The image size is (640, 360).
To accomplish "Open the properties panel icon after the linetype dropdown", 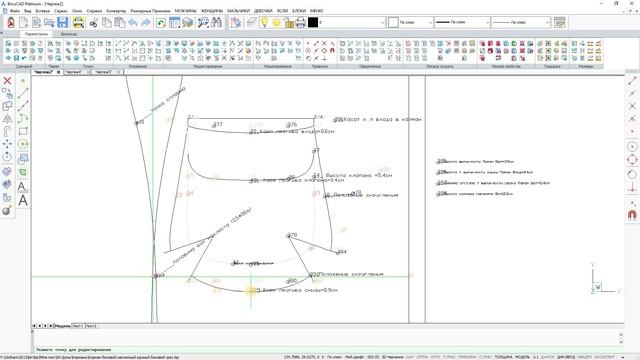I will coord(560,22).
